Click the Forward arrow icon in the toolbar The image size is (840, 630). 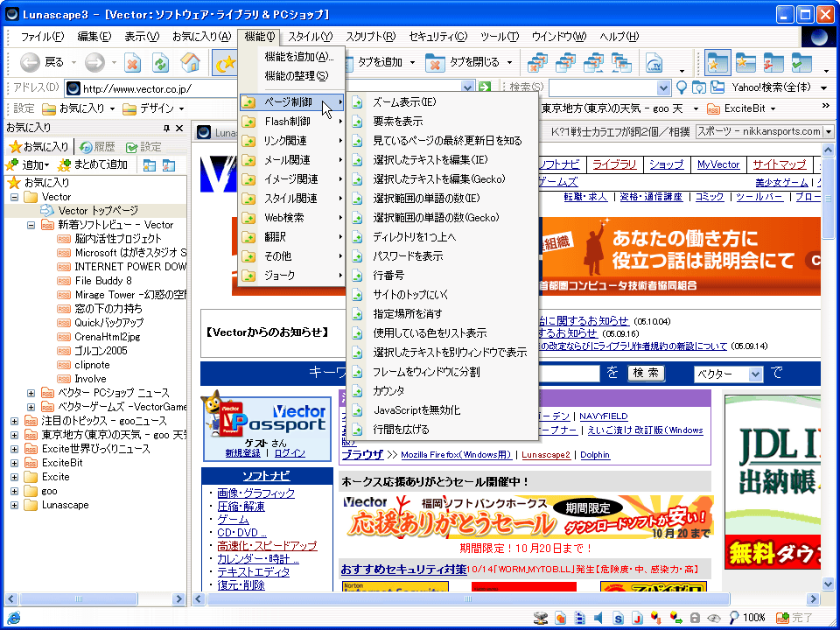point(94,63)
